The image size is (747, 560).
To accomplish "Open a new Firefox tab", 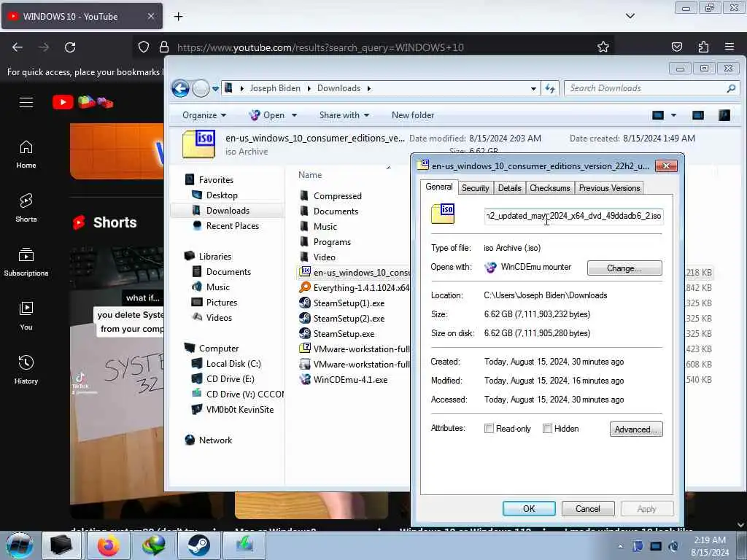I will pyautogui.click(x=178, y=17).
